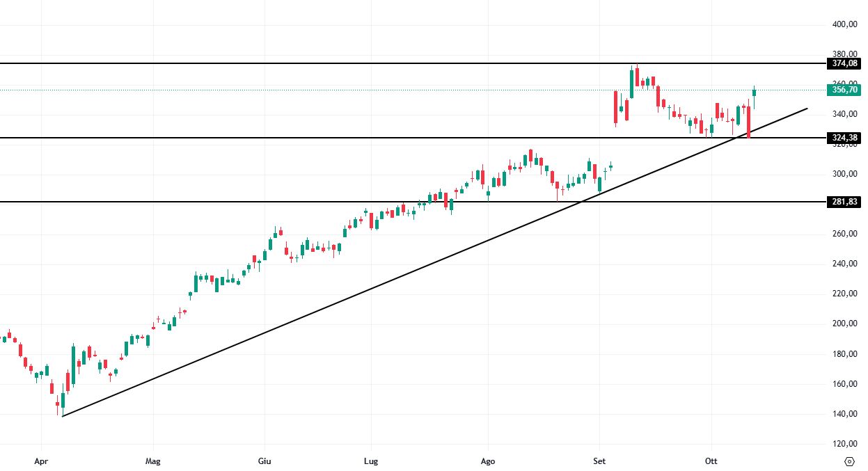Click the Ott label on time axis
The width and height of the screenshot is (868, 471).
711,461
